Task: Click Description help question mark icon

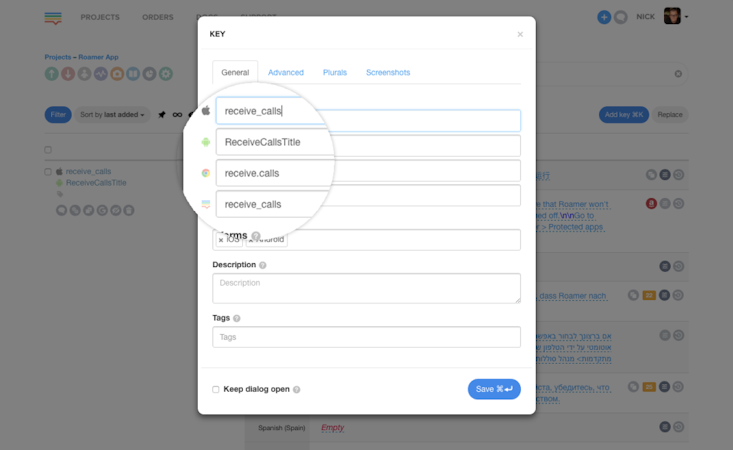Action: coord(263,265)
